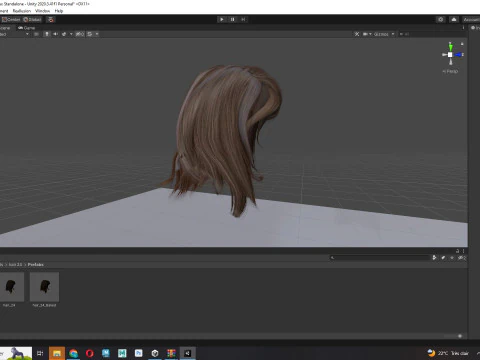This screenshot has width=480, height=360.
Task: Open the shading mode dropdown
Action: [14, 34]
